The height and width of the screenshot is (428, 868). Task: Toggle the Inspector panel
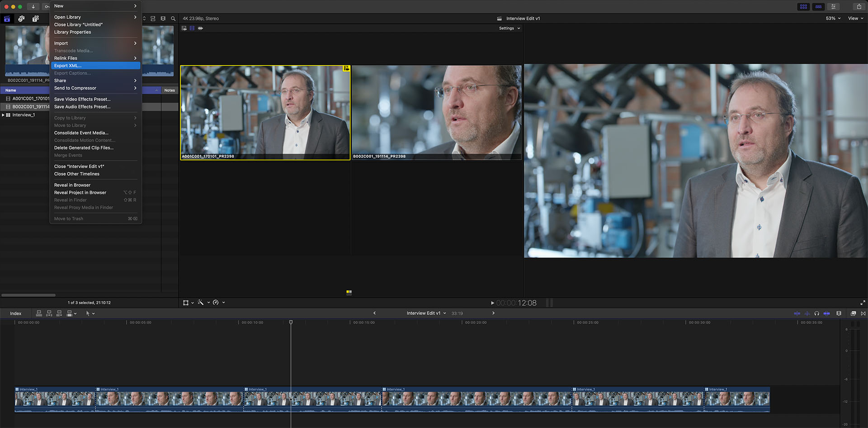click(x=833, y=6)
